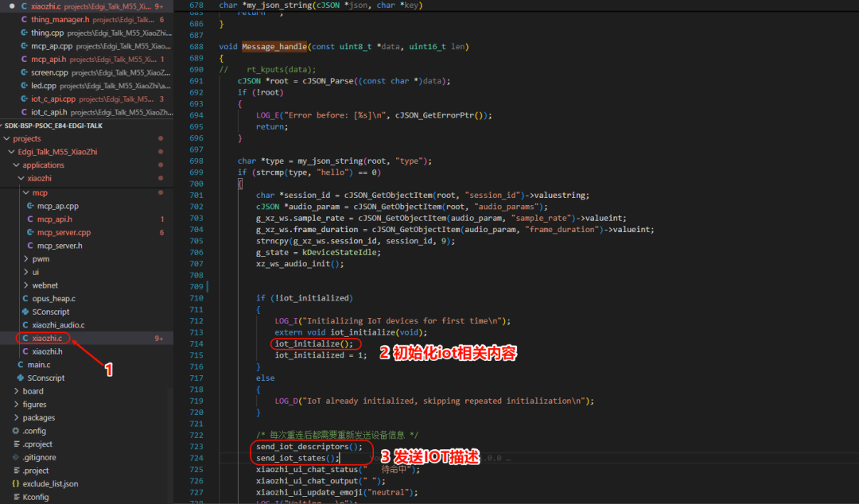This screenshot has width=859, height=504.
Task: Click line number 688 in the gutter
Action: click(196, 47)
